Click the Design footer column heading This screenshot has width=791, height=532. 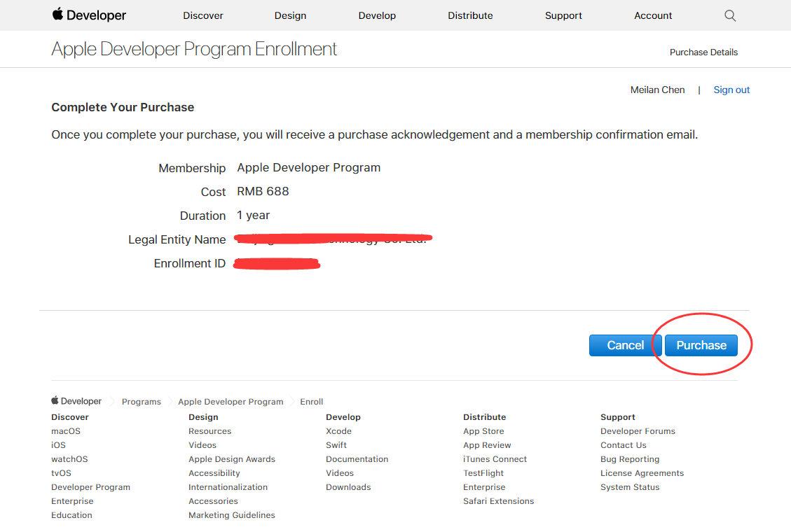203,417
